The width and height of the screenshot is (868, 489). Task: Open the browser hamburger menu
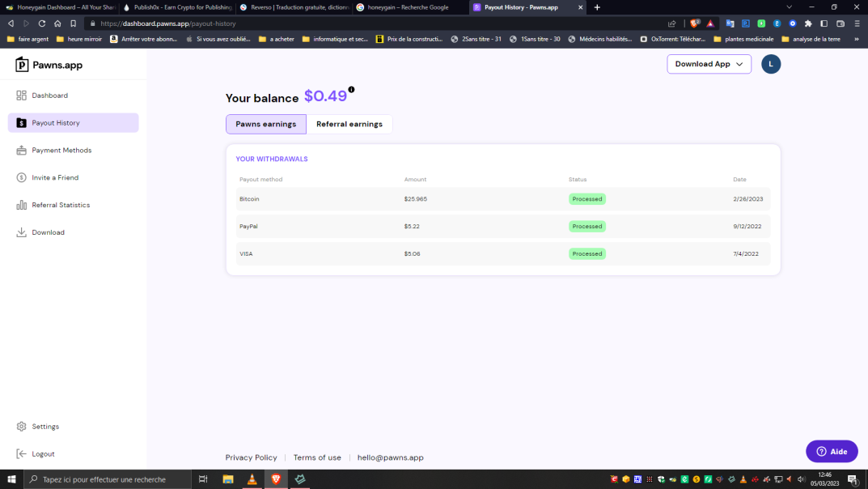click(x=857, y=23)
